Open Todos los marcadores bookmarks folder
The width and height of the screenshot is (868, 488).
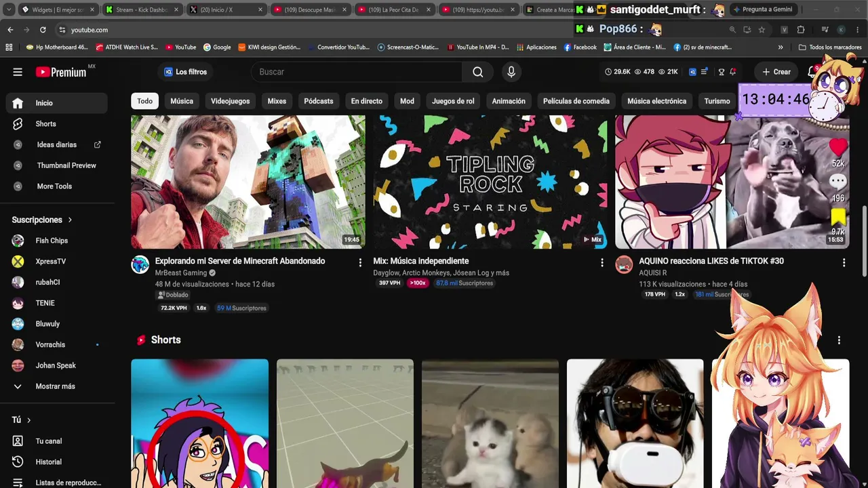[x=830, y=47]
